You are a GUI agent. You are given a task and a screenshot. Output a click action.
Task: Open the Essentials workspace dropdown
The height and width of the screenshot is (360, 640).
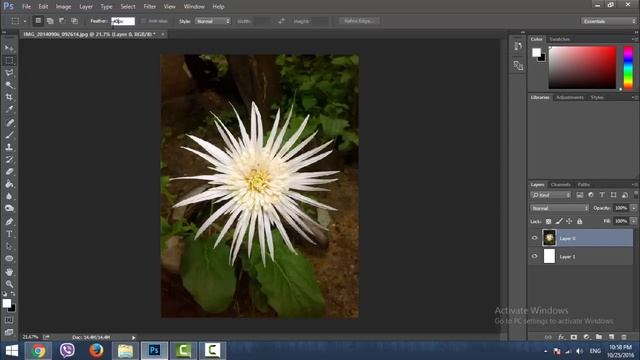[609, 21]
